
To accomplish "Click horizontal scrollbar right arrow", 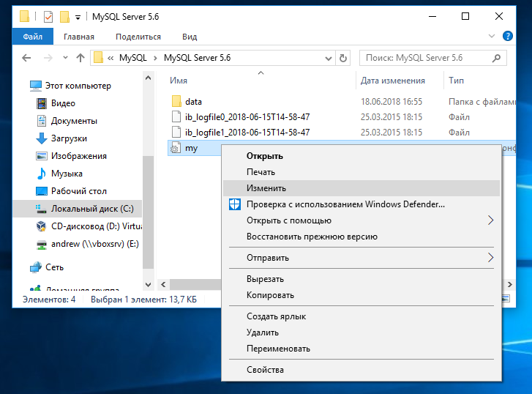I will click(509, 284).
